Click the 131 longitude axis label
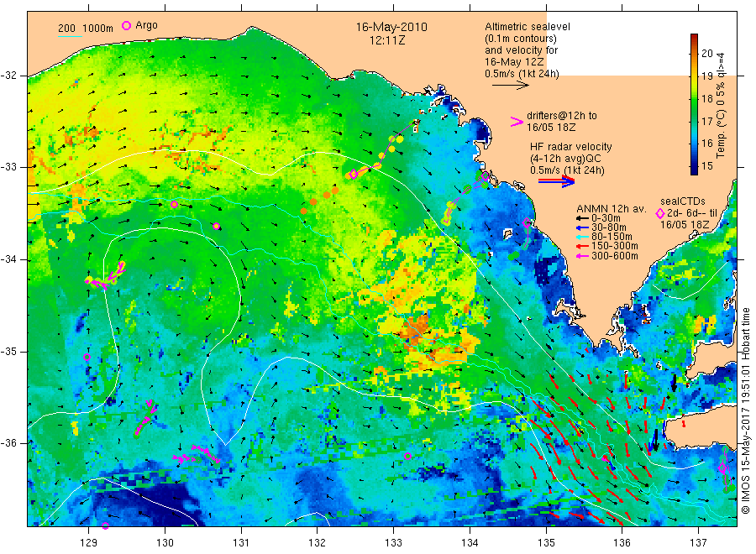Screen dimensions: 756x554 pyautogui.click(x=241, y=543)
